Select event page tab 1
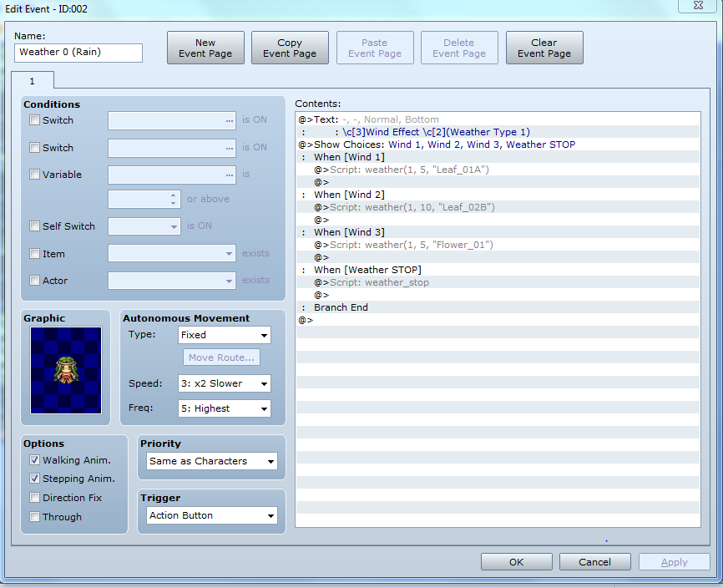The width and height of the screenshot is (723, 588). click(33, 80)
